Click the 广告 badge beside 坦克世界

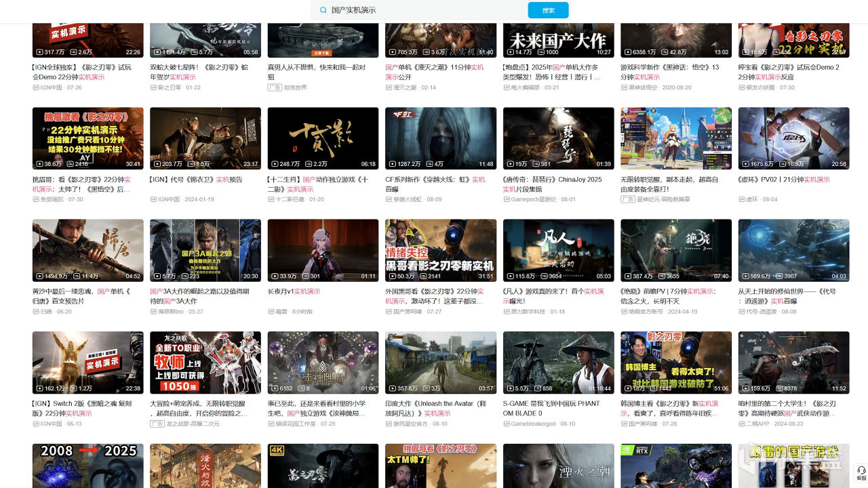click(275, 87)
